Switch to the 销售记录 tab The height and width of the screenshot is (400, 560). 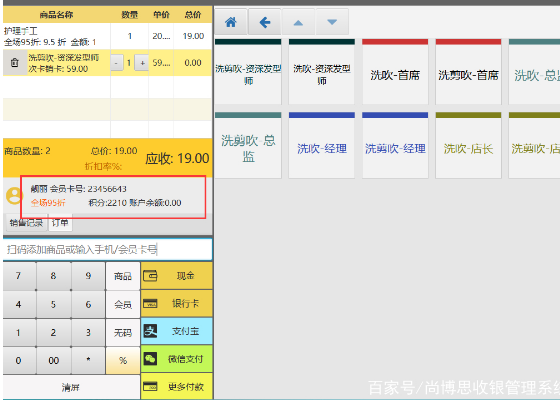(x=26, y=223)
